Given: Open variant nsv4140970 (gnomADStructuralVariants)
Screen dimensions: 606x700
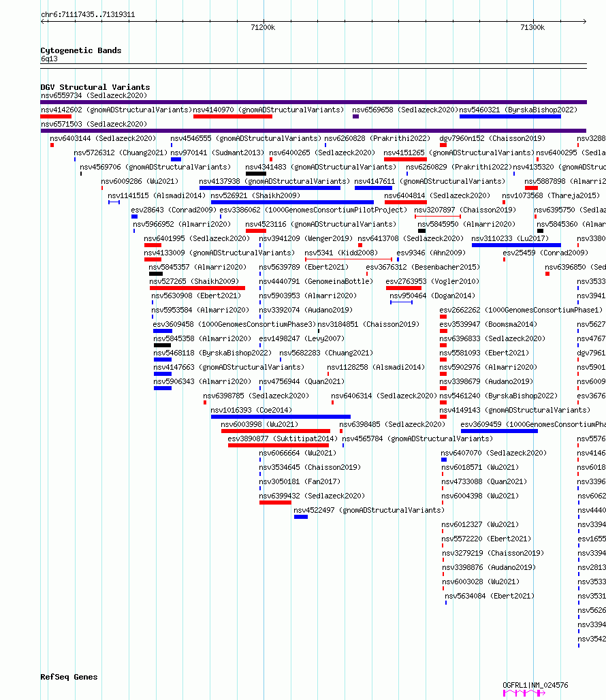Looking at the screenshot, I should point(269,110).
